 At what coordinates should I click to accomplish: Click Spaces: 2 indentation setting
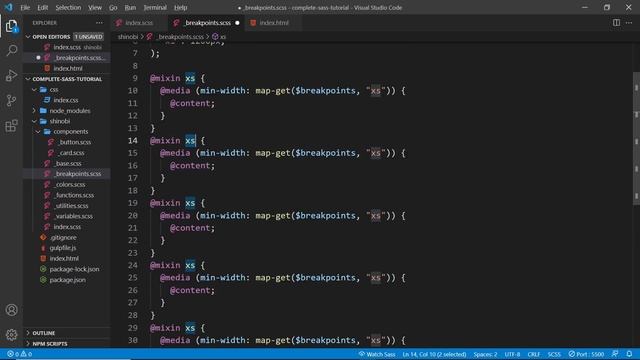(485, 354)
